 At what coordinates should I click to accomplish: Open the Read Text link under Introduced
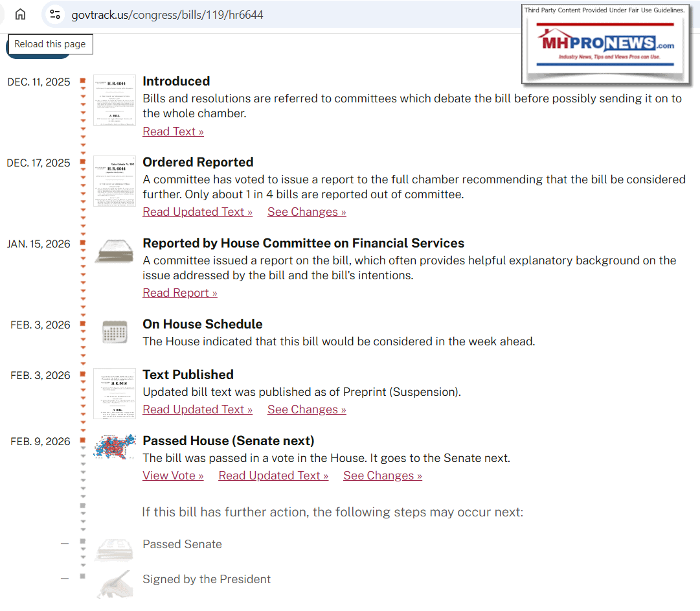click(x=173, y=132)
